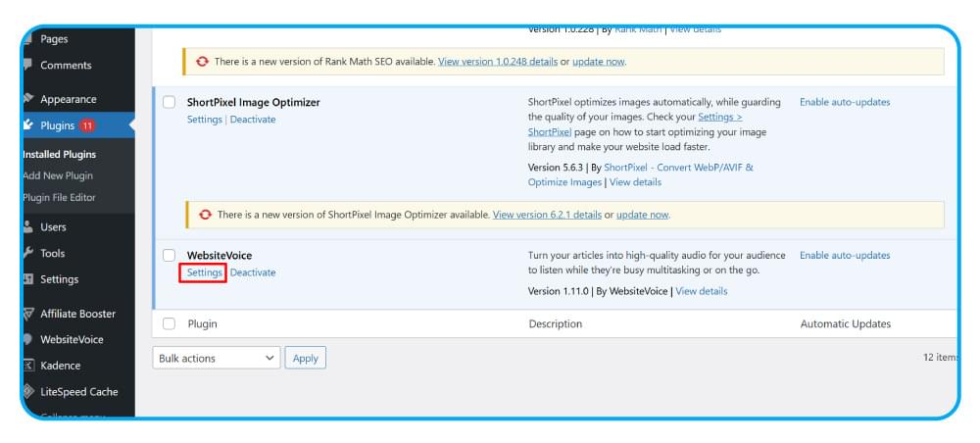
Task: Click the Automatic Updates column footer label
Action: tap(845, 323)
